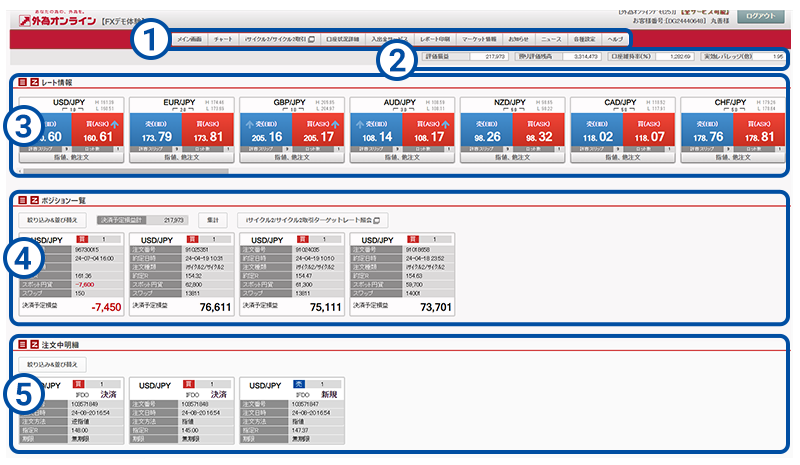Click the red Z icon beside 注文中明細 header
Screen dimensions: 800x465
(35, 345)
